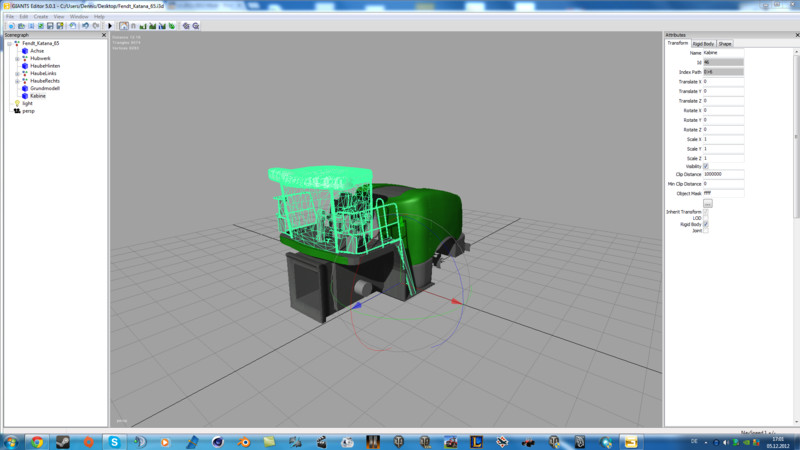Open the View menu
Screen dimensions: 800x450
coord(59,17)
